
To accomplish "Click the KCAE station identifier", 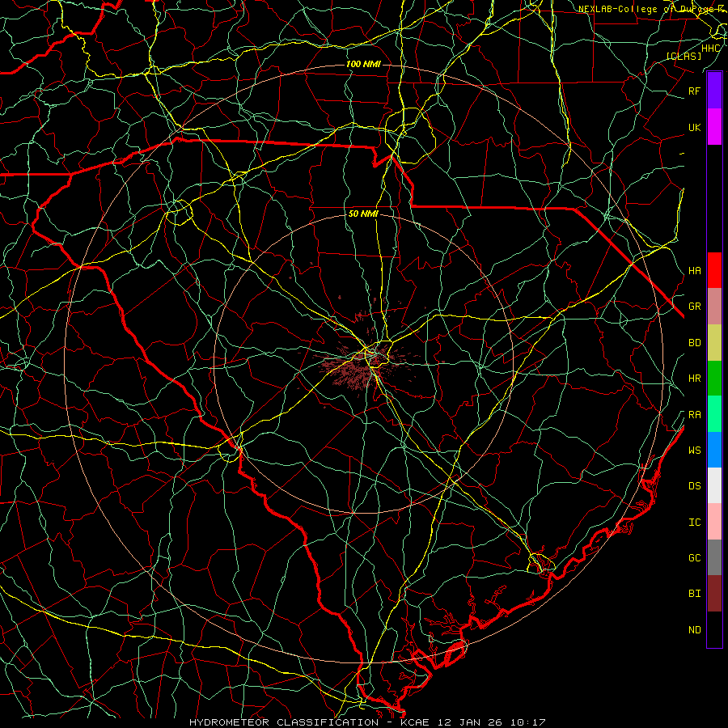I will point(415,722).
